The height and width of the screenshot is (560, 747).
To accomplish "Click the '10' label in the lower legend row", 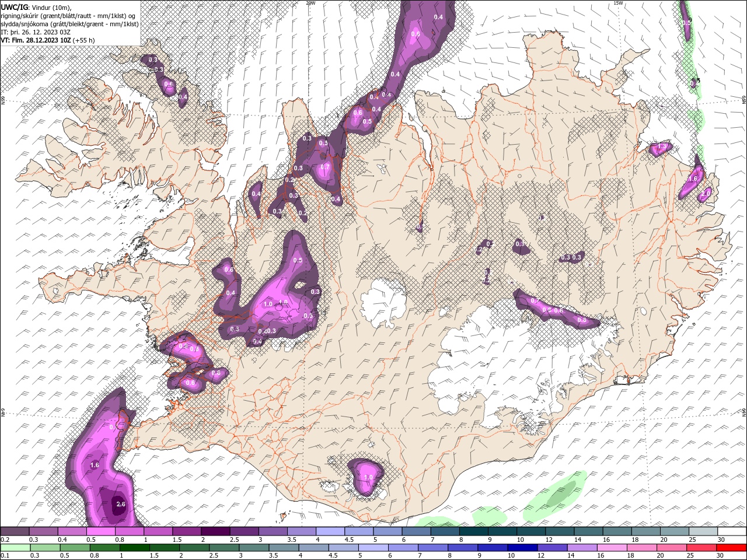I will 511,556.
